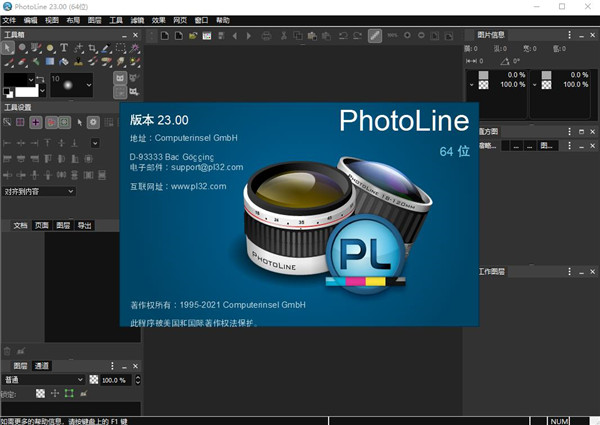Click the trash icon below document list
The height and width of the screenshot is (425, 600).
click(8, 351)
